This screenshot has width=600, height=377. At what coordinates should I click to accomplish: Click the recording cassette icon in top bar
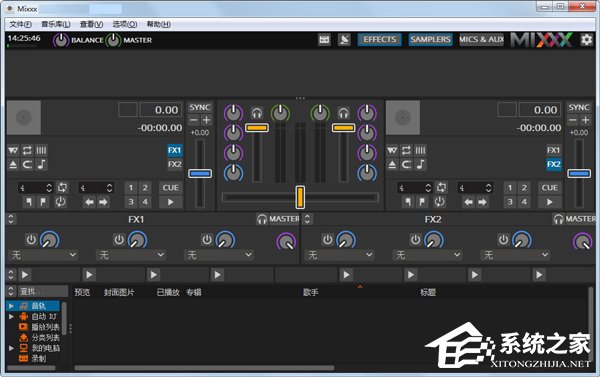click(x=324, y=39)
